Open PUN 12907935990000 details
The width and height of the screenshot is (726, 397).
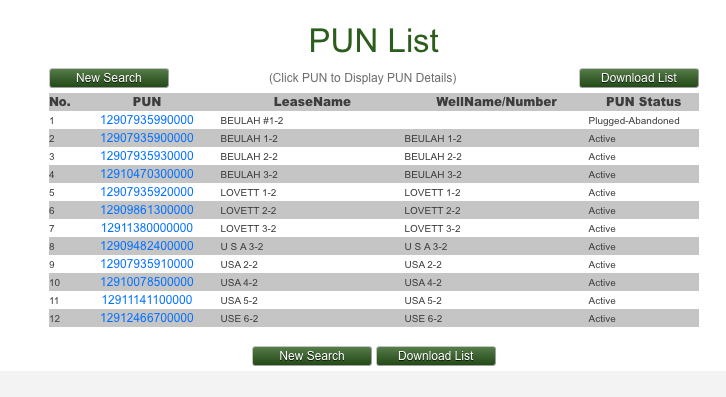tap(147, 120)
